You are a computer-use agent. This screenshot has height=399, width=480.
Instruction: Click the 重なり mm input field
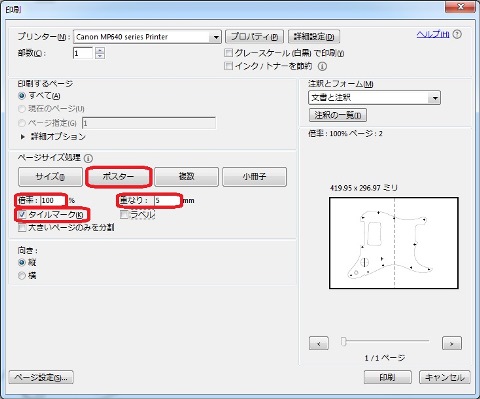point(167,201)
